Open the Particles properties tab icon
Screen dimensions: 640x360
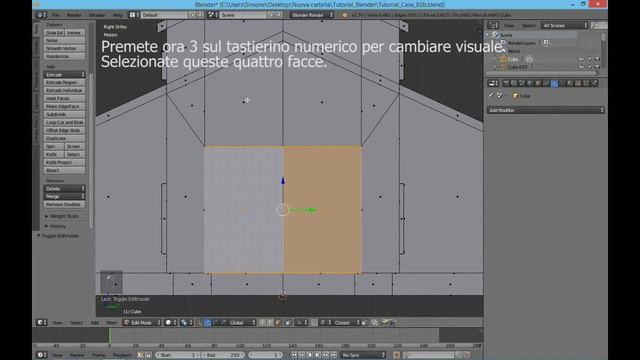point(586,83)
